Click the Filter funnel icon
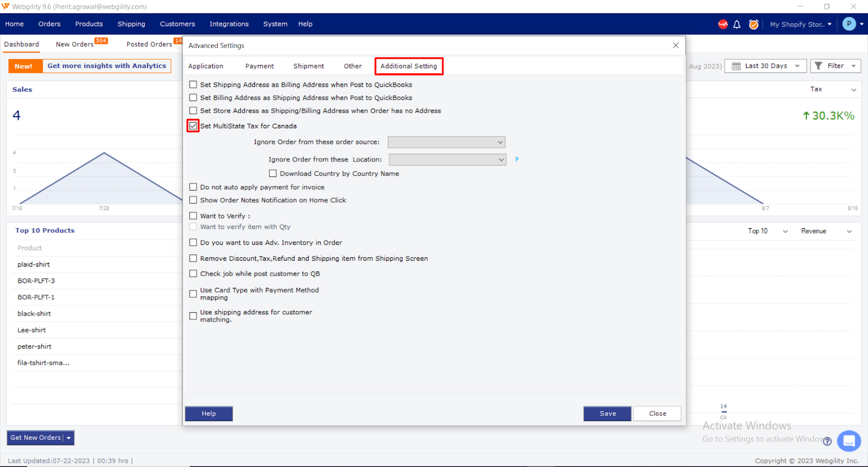Screen dimensions: 868x467 coord(819,66)
